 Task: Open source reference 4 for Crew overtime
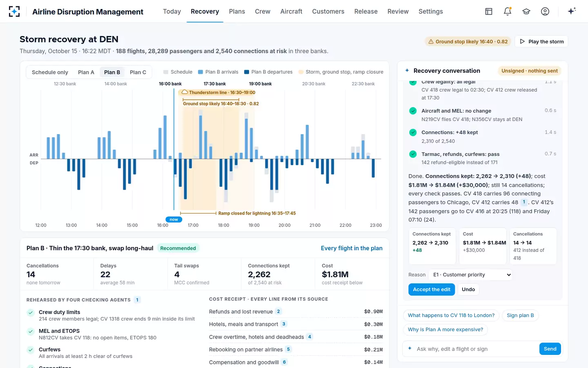pyautogui.click(x=310, y=337)
